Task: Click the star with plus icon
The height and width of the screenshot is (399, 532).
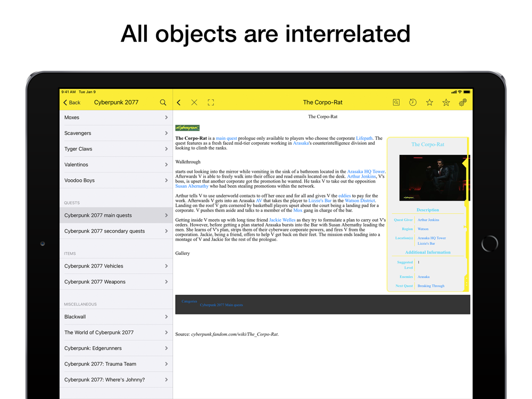Action: tap(446, 102)
